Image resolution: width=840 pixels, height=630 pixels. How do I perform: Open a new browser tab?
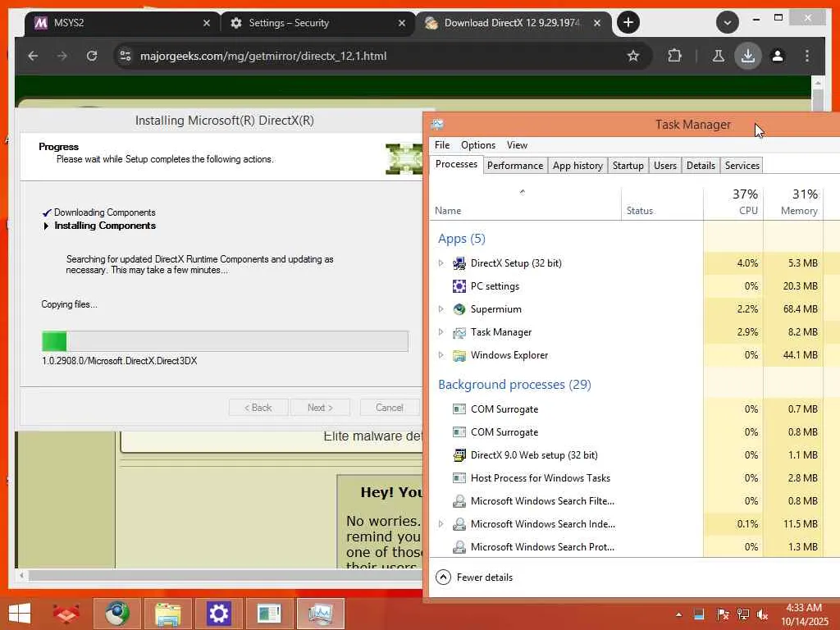click(x=628, y=22)
